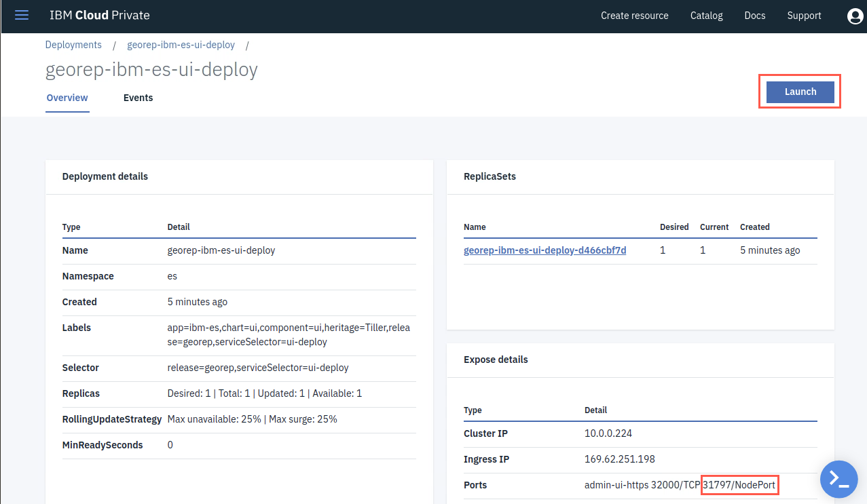867x504 pixels.
Task: Click the Ingress IP row label
Action: point(487,459)
